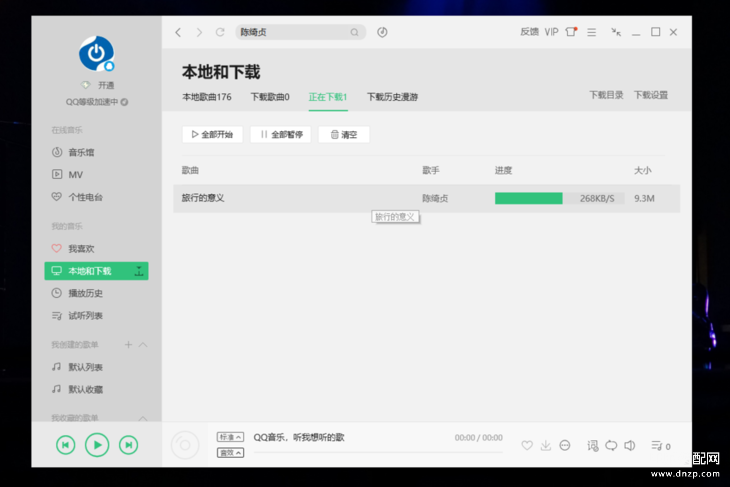The height and width of the screenshot is (487, 730).
Task: Click the download progress bar of 旅行的意义
Action: point(560,198)
